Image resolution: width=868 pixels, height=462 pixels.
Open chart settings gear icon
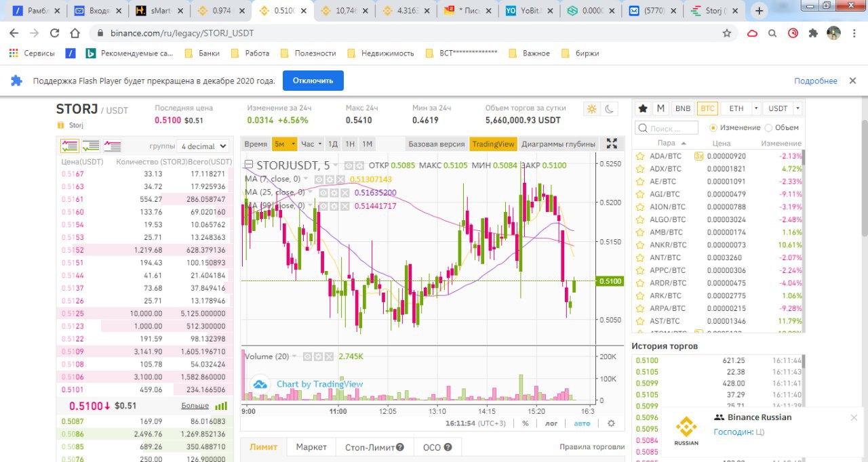[611, 423]
